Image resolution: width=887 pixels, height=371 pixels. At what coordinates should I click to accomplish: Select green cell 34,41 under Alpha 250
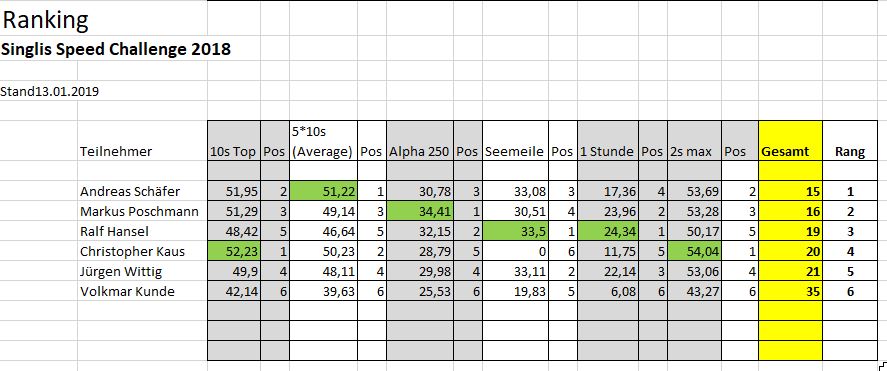click(x=420, y=212)
